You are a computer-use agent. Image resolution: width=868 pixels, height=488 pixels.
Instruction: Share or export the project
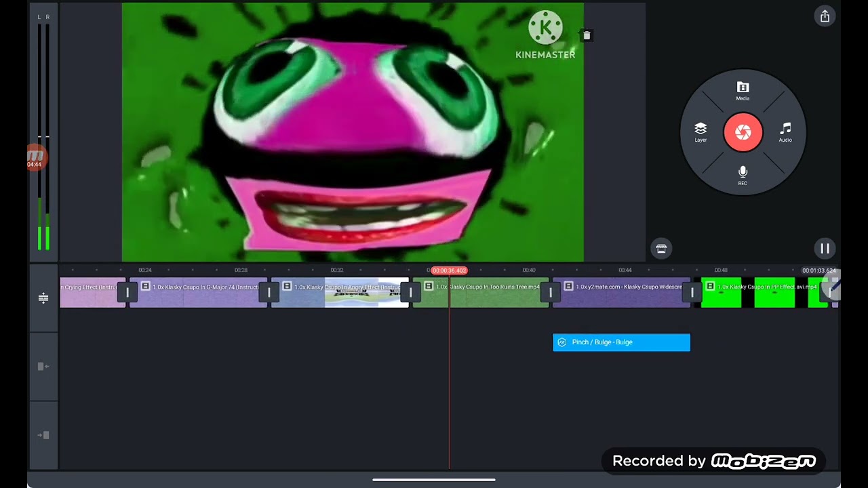825,16
